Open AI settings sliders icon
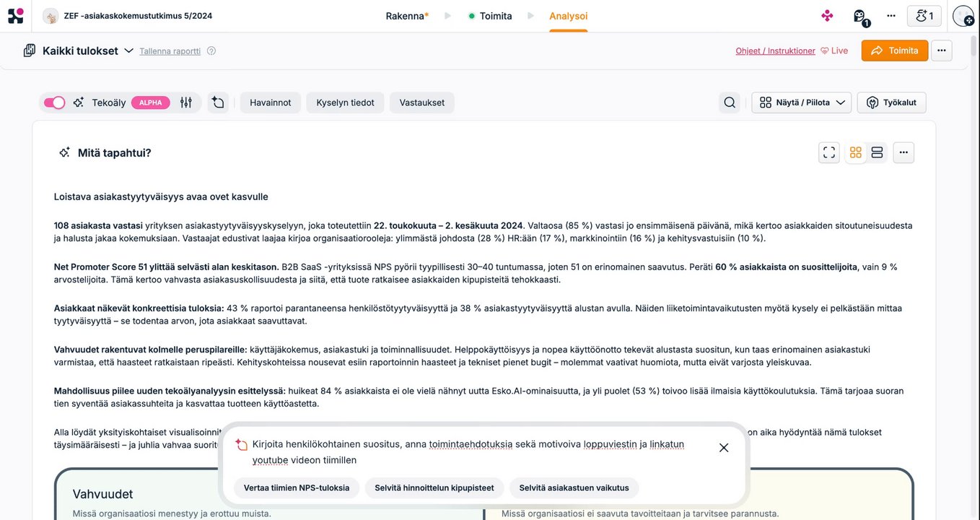This screenshot has width=980, height=520. click(186, 103)
